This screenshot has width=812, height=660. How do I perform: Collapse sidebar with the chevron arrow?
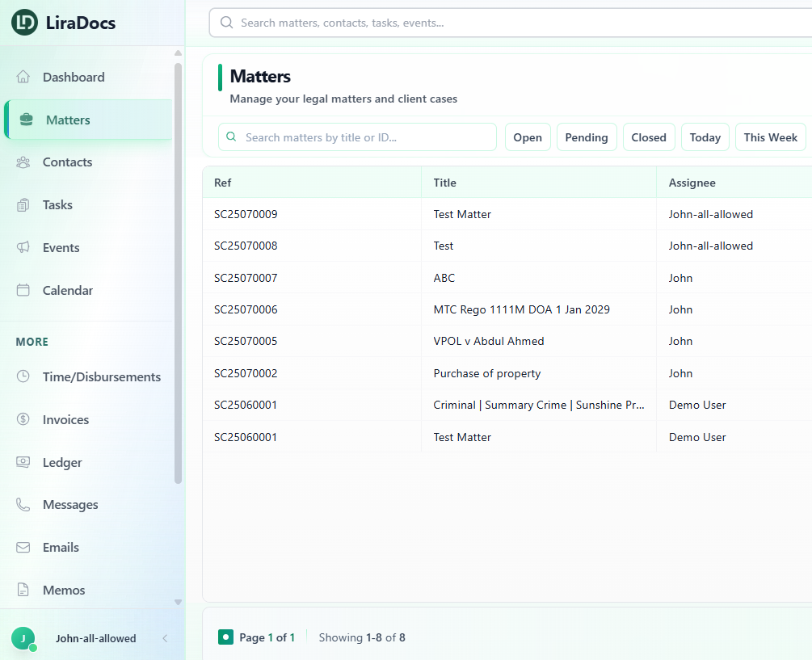pyautogui.click(x=165, y=638)
